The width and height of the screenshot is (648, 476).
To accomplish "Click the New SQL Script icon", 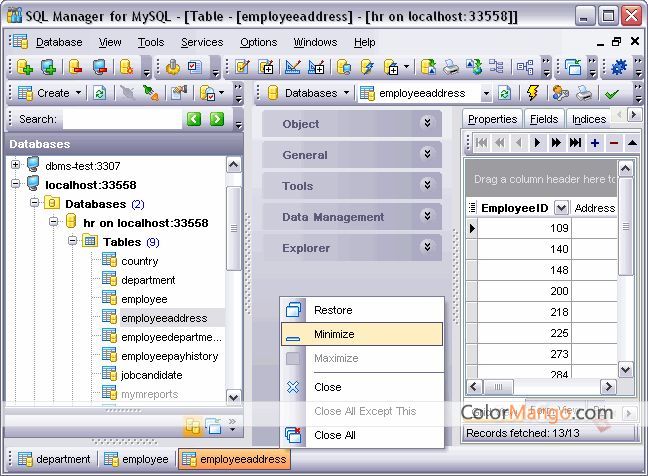I will 266,67.
